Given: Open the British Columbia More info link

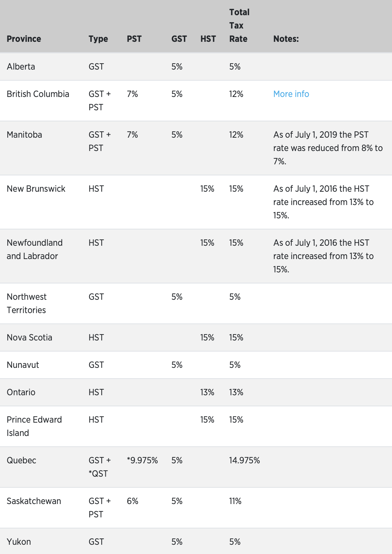Looking at the screenshot, I should click(x=291, y=94).
